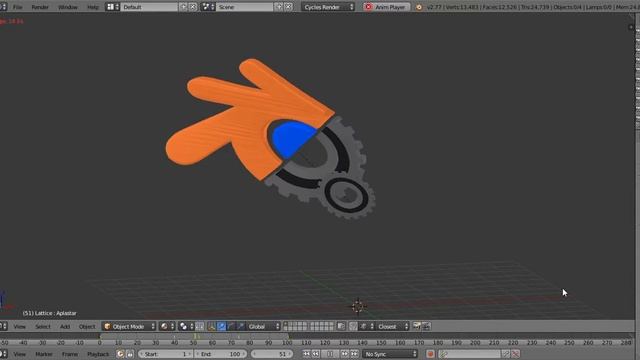Open the screen layout browse icon beside Default
Image resolution: width=640 pixels, height=360 pixels.
[113, 7]
